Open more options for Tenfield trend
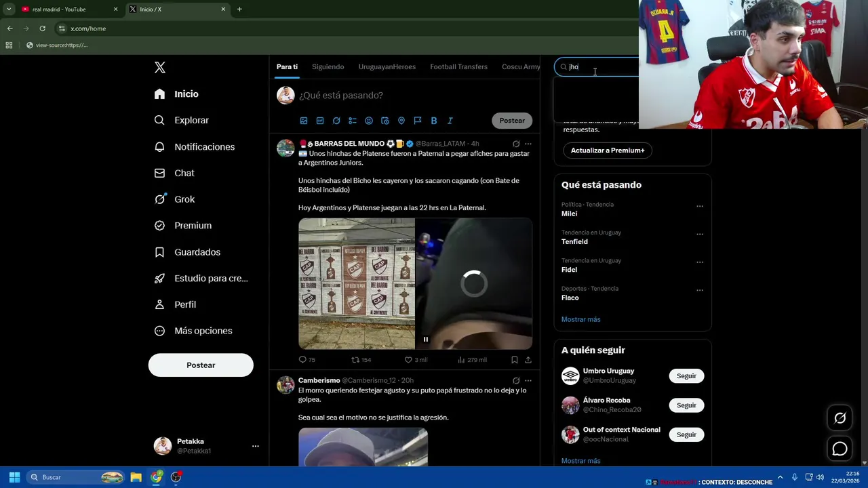This screenshot has width=868, height=488. tap(700, 235)
